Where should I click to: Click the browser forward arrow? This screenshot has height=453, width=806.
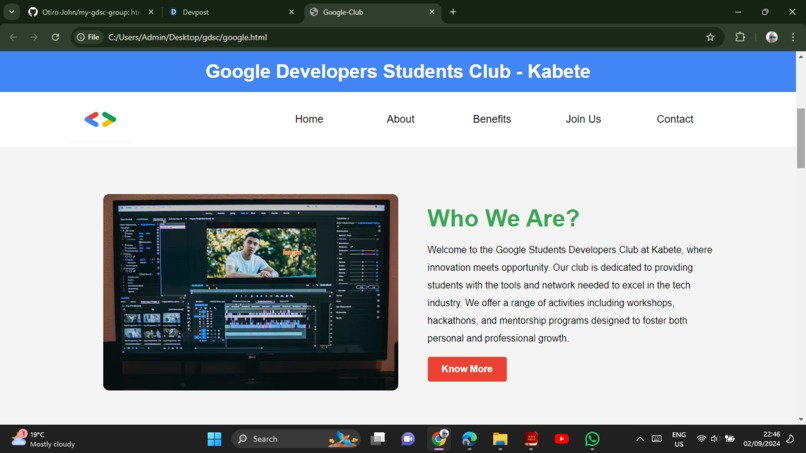click(34, 37)
